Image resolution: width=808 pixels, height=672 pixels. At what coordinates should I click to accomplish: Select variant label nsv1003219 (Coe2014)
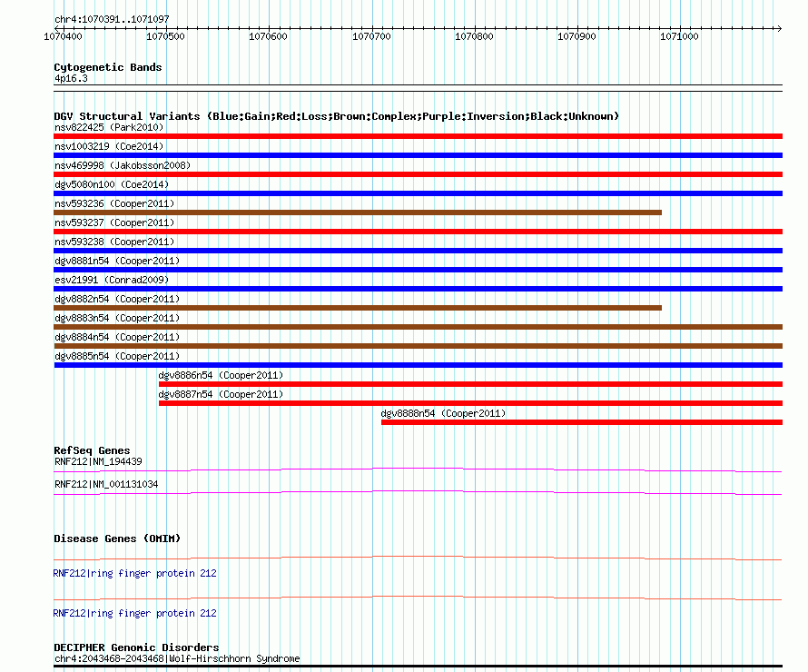pos(109,146)
